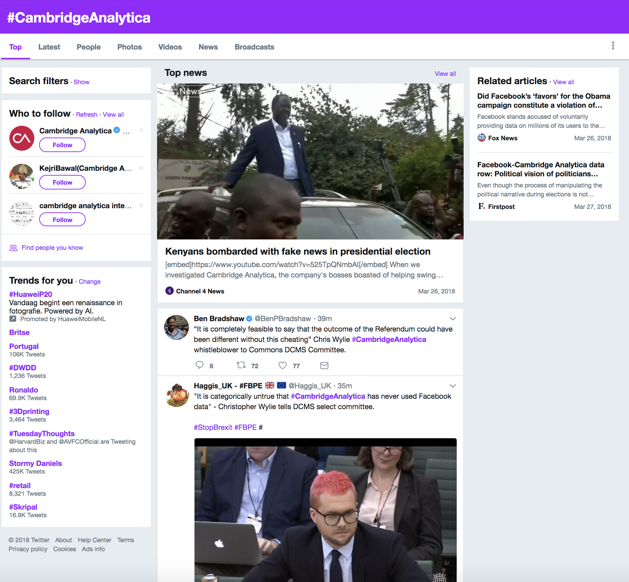629x582 pixels.
Task: Open the Ads info footer link
Action: pyautogui.click(x=93, y=549)
